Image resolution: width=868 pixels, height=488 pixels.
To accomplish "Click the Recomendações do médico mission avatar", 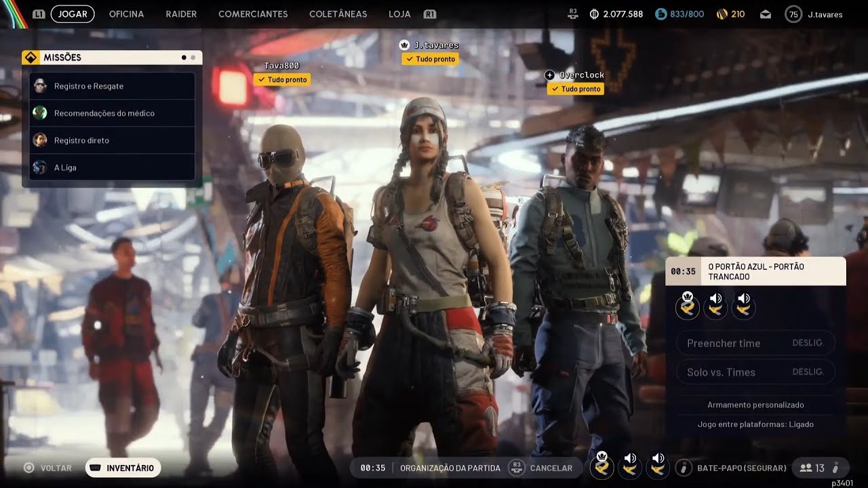I will tap(40, 113).
